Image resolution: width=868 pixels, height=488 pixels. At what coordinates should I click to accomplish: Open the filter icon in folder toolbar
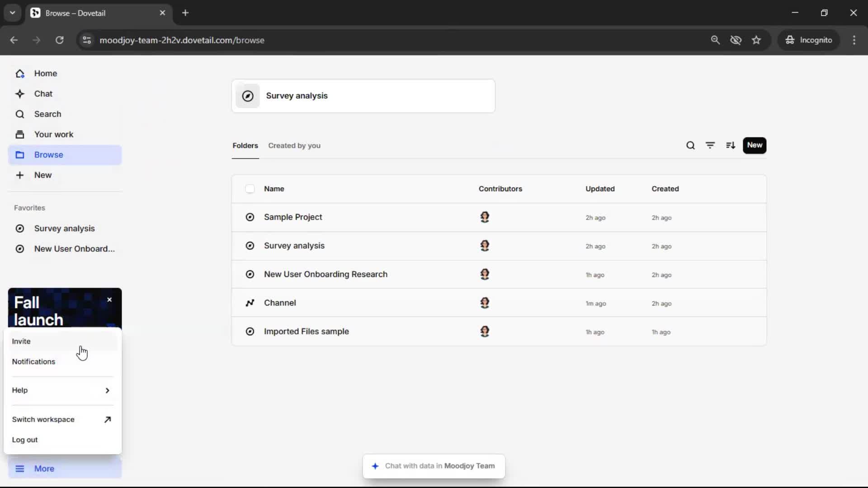click(x=710, y=145)
